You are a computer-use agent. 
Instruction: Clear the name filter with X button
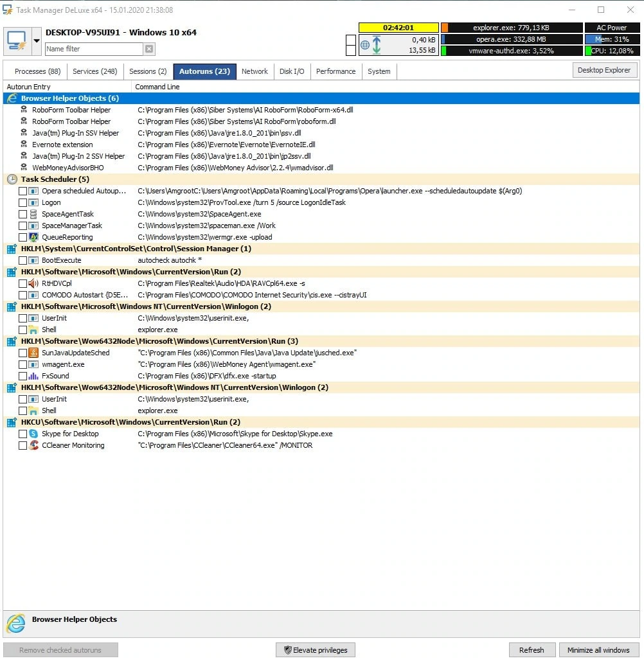[149, 49]
